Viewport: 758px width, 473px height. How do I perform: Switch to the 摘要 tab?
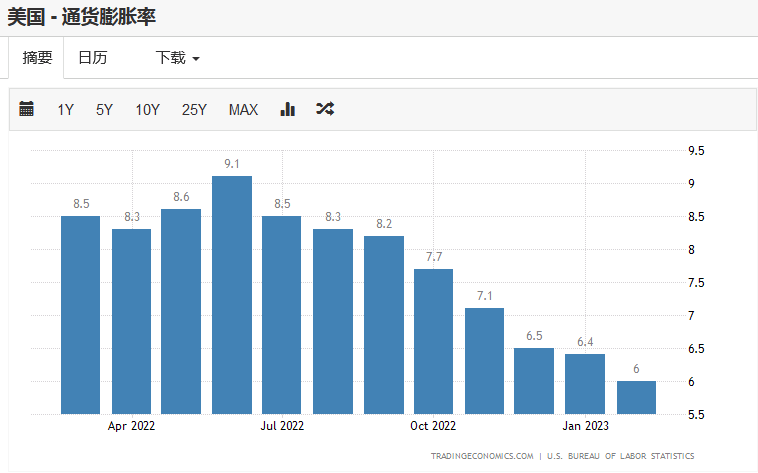click(37, 58)
